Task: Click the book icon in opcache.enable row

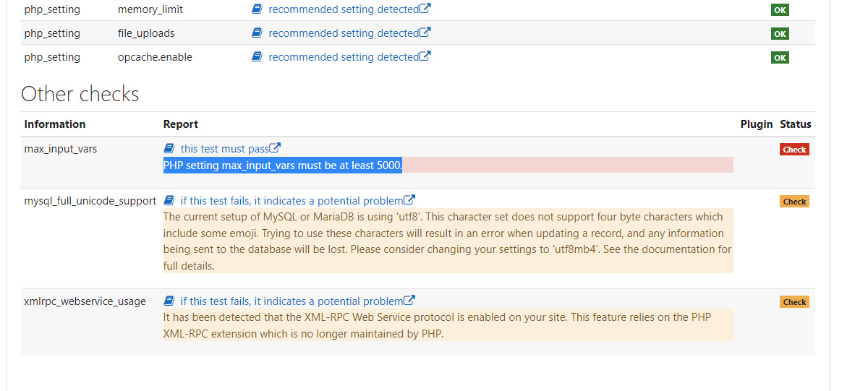Action: pyautogui.click(x=256, y=57)
